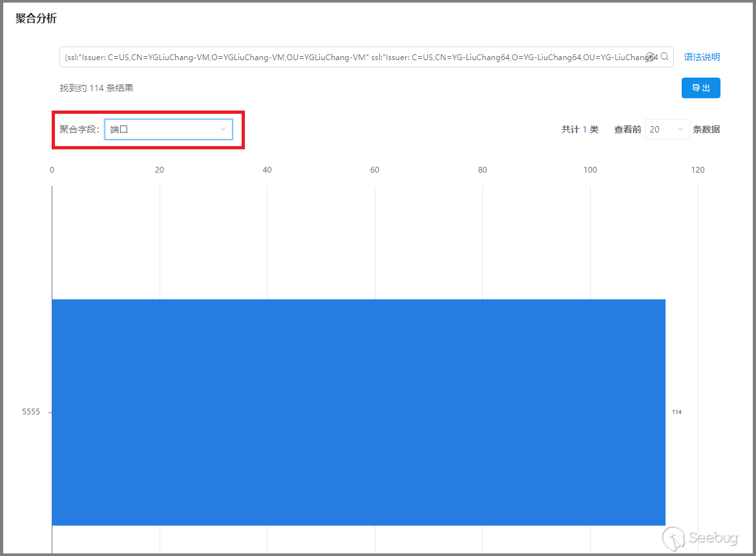Open the 语法说明 syntax help link
756x556 pixels.
(702, 57)
